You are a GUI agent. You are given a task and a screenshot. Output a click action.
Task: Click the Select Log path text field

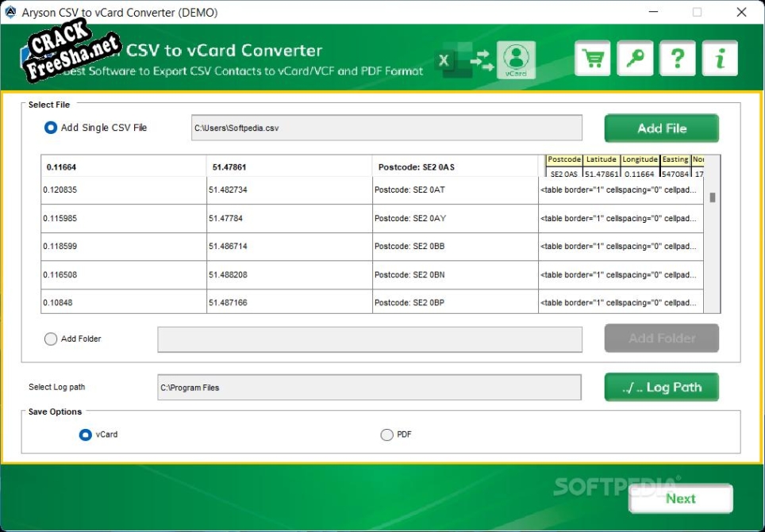369,388
